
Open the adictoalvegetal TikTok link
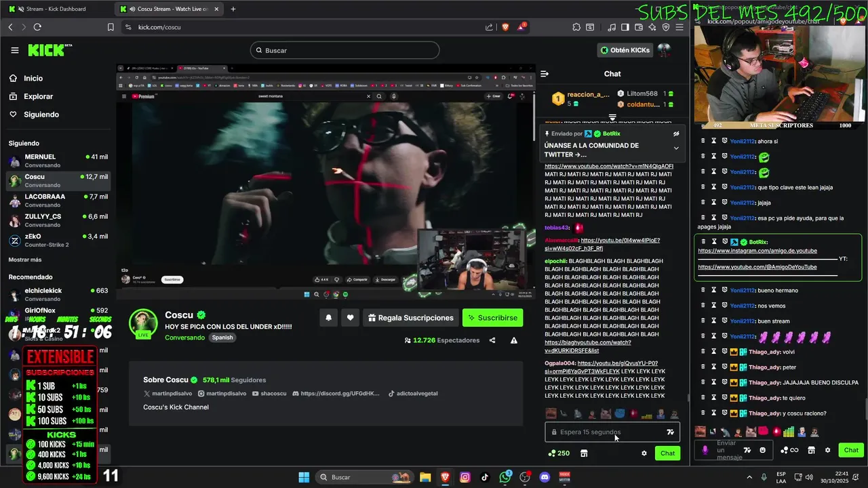pyautogui.click(x=413, y=394)
